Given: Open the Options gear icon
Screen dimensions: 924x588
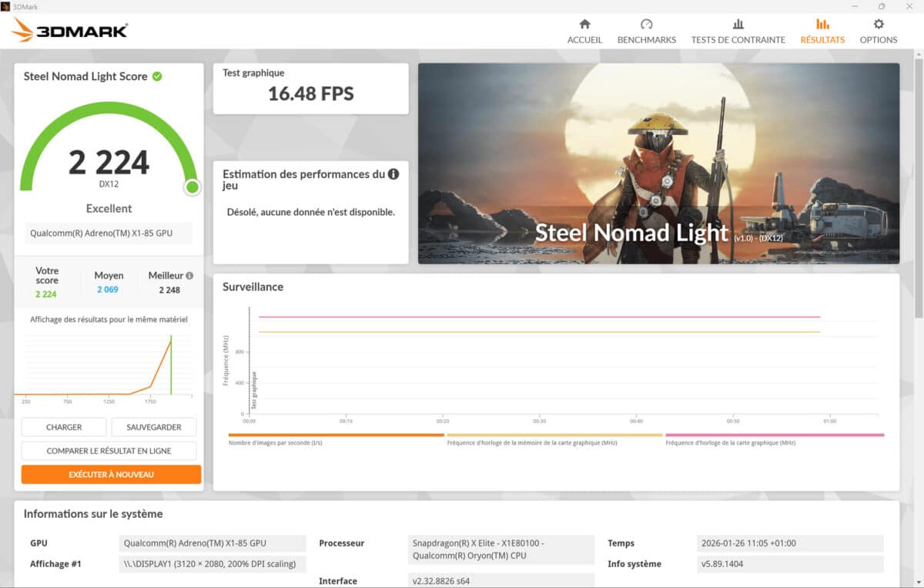Looking at the screenshot, I should 878,24.
